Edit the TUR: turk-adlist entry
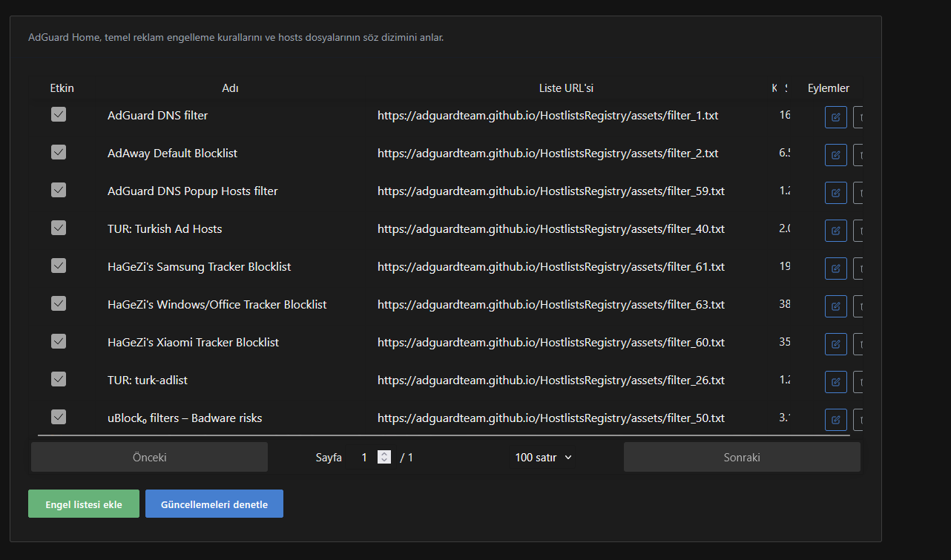The image size is (951, 560). pos(836,382)
